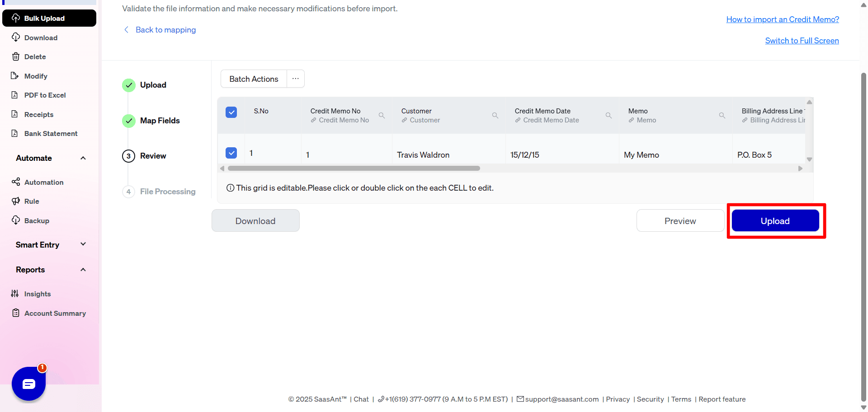Click the Review step number 3 circle
The height and width of the screenshot is (412, 868).
(x=129, y=156)
